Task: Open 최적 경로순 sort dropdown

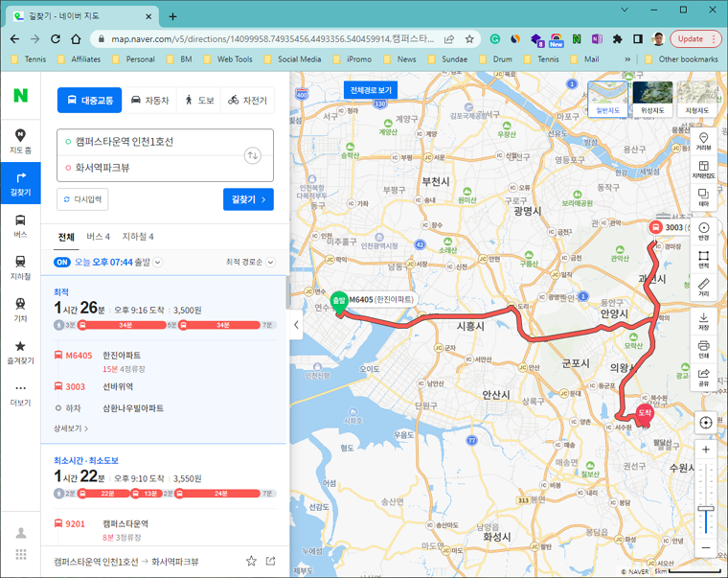Action: click(x=250, y=262)
